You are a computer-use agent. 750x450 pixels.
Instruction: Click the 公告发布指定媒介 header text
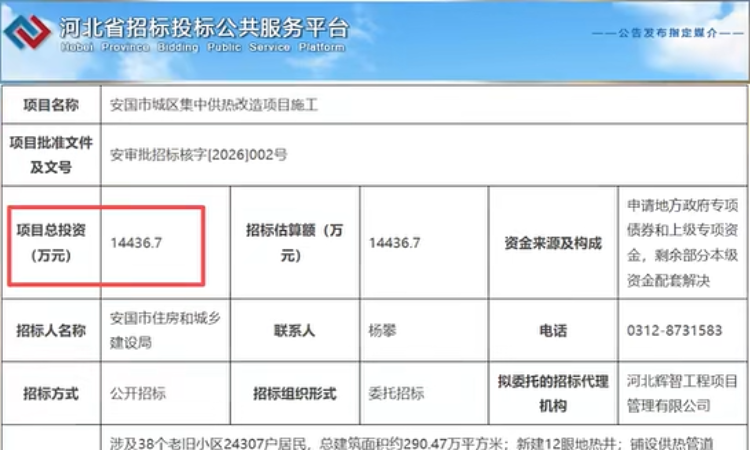[x=668, y=33]
